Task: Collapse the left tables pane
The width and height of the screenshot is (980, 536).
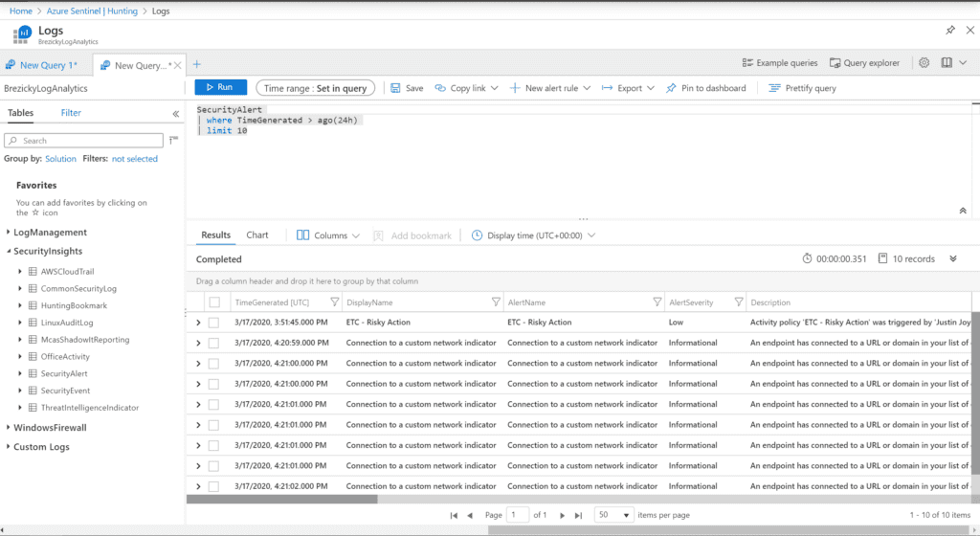Action: point(176,114)
